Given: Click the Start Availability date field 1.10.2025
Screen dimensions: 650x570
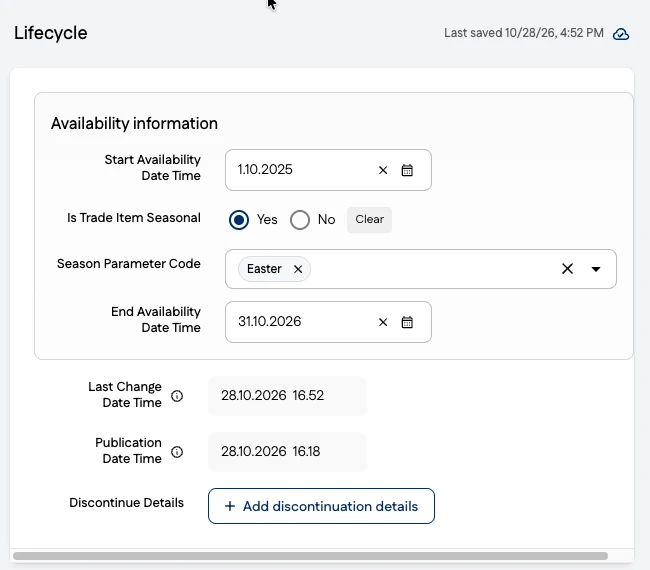Looking at the screenshot, I should (328, 170).
